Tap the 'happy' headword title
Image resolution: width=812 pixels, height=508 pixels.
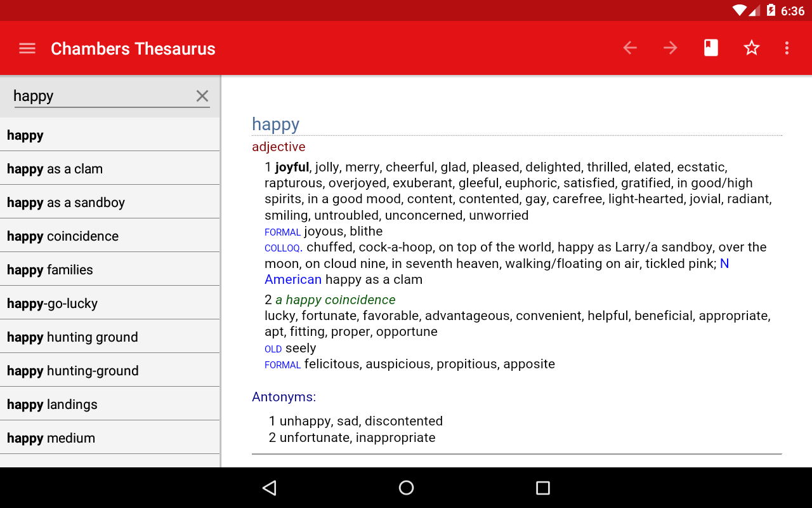coord(275,124)
